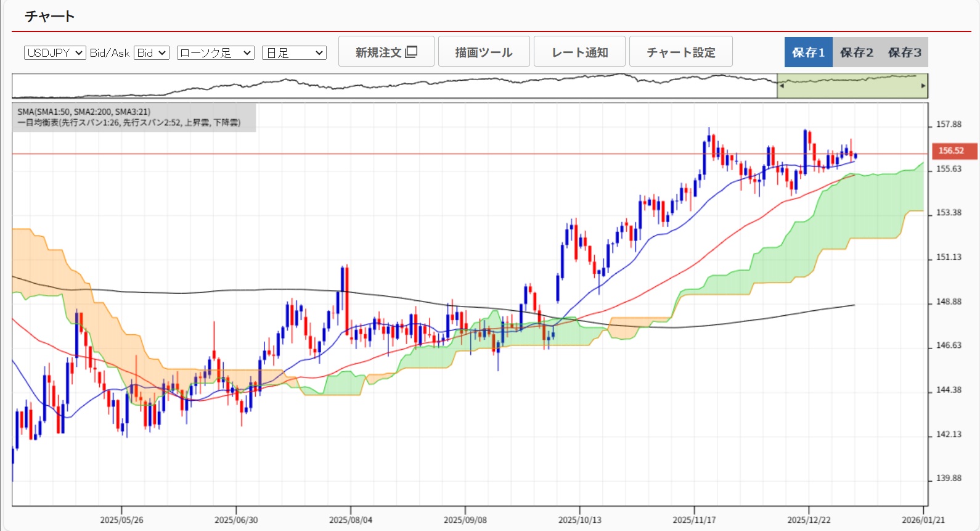980x531 pixels.
Task: Click the right arrow handle of the range navigator
Action: (x=923, y=86)
